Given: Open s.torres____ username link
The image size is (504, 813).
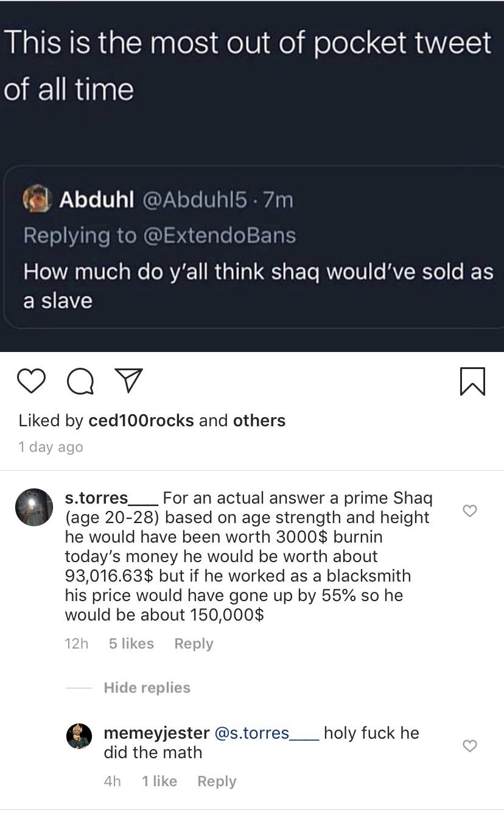Looking at the screenshot, I should (x=111, y=498).
